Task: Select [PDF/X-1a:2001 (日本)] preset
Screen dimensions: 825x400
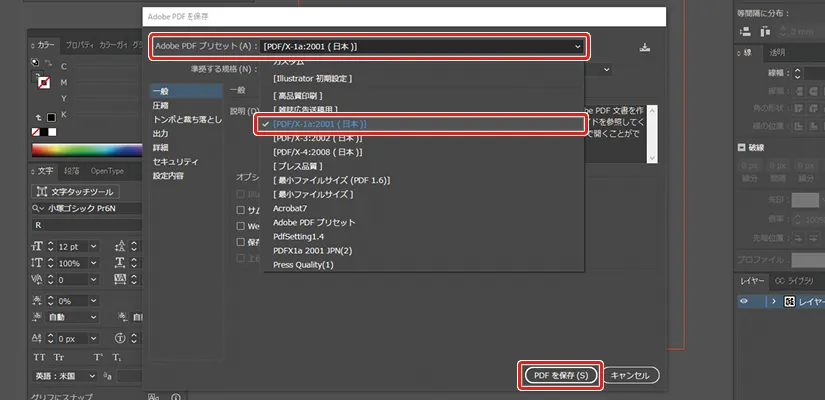Action: (420, 124)
